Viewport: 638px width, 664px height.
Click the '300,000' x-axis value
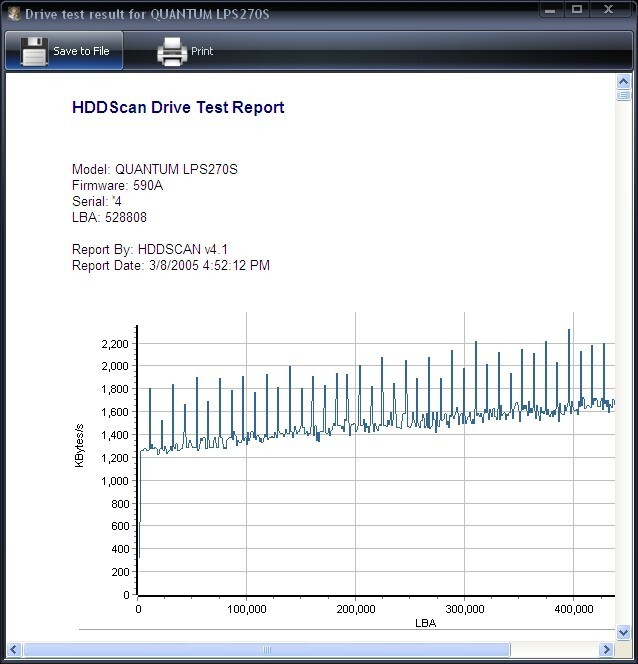tap(465, 609)
